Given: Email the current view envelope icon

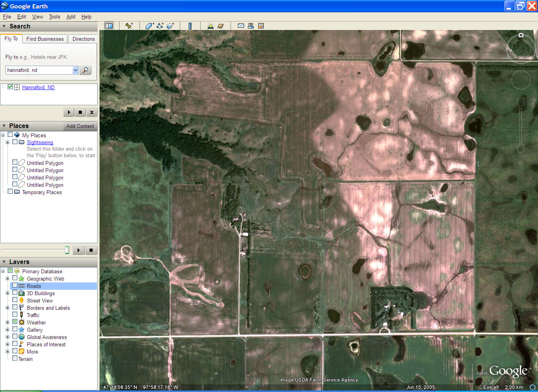Looking at the screenshot, I should pyautogui.click(x=241, y=26).
